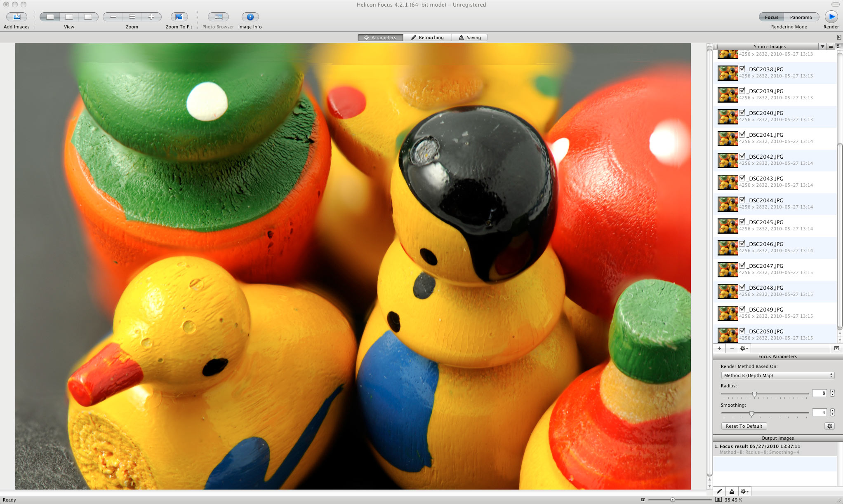Viewport: 843px width, 504px height.
Task: Click the Radius value stepper arrows
Action: (x=832, y=393)
